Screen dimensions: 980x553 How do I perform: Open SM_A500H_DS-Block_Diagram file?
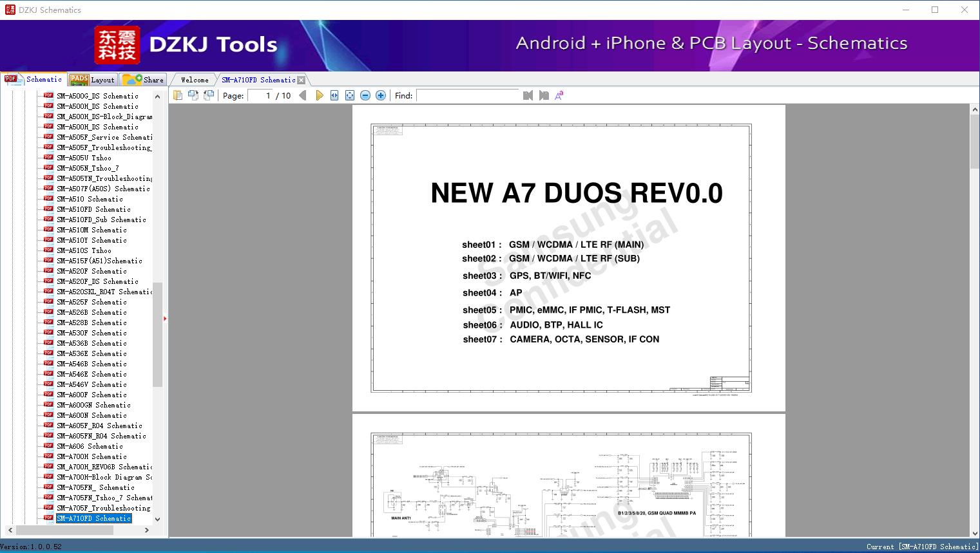click(104, 117)
